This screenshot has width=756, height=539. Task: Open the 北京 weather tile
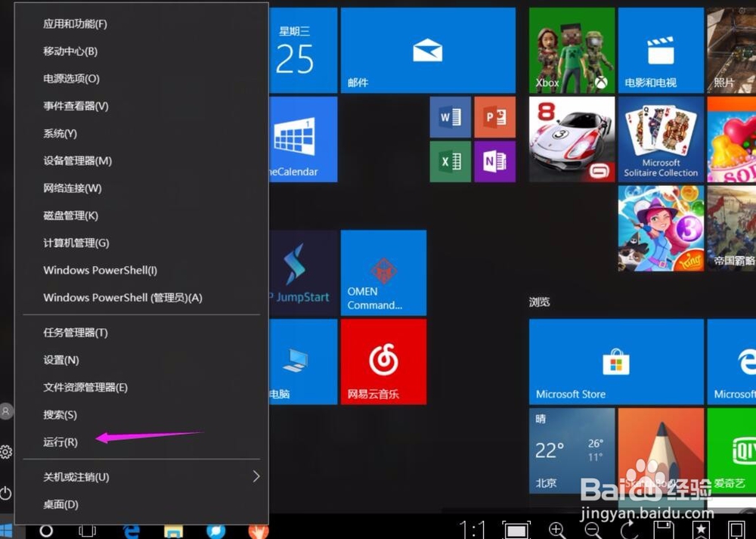coord(572,451)
